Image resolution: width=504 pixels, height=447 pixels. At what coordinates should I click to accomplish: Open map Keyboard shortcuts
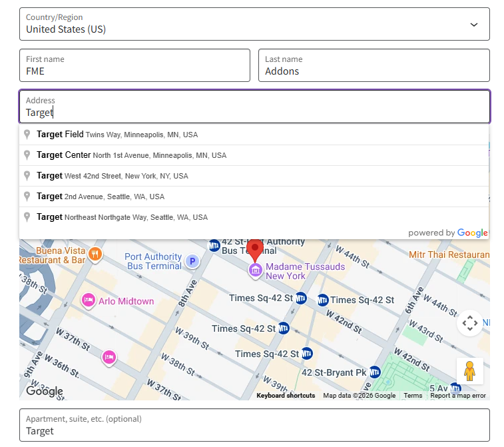[286, 396]
